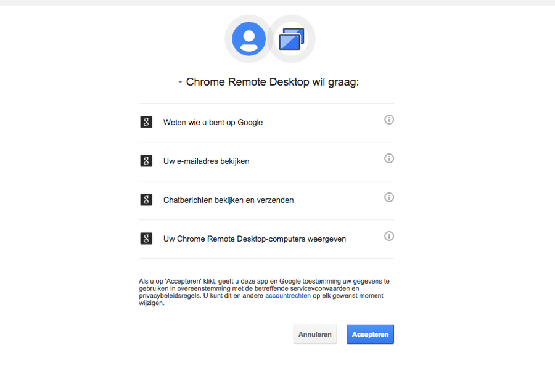
Task: Click 'Weten wie u bent op Google' text
Action: (213, 123)
